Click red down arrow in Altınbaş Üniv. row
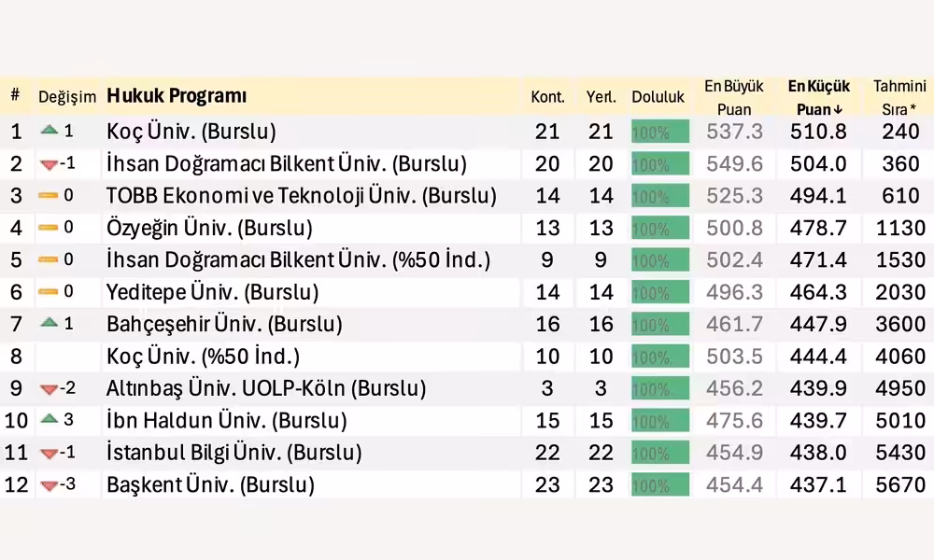Viewport: 934px width, 560px height. 49,388
